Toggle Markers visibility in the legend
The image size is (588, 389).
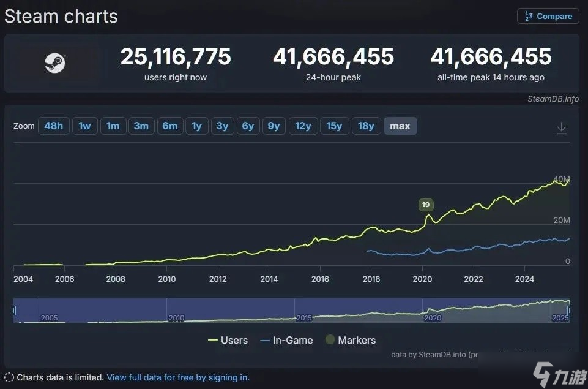351,340
